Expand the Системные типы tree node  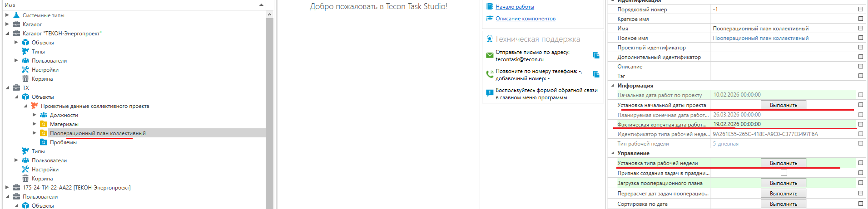click(7, 15)
